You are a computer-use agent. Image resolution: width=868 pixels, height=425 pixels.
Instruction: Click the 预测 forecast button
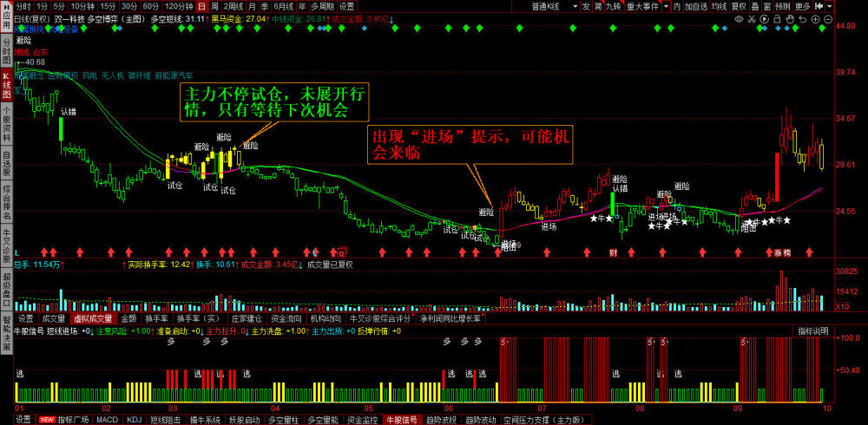pyautogui.click(x=783, y=7)
